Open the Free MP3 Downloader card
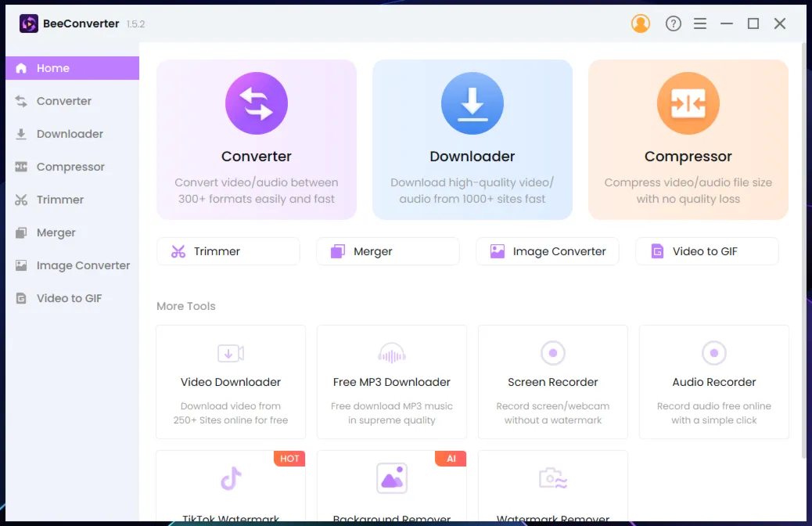 tap(391, 382)
